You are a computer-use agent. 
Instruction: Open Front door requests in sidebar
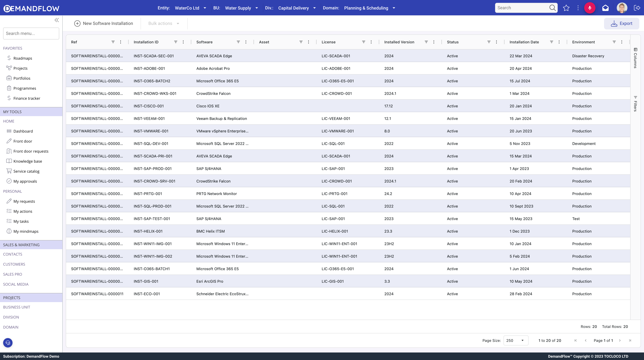pos(31,151)
